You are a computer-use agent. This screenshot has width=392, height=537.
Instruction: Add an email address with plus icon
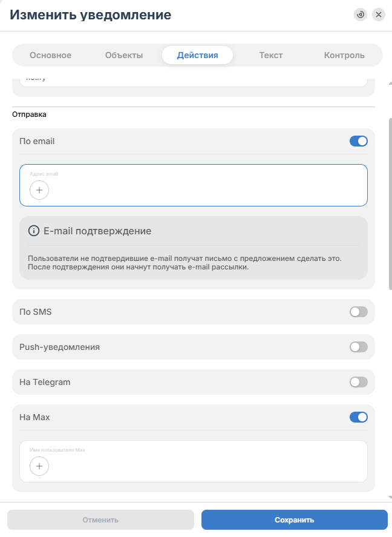click(39, 190)
